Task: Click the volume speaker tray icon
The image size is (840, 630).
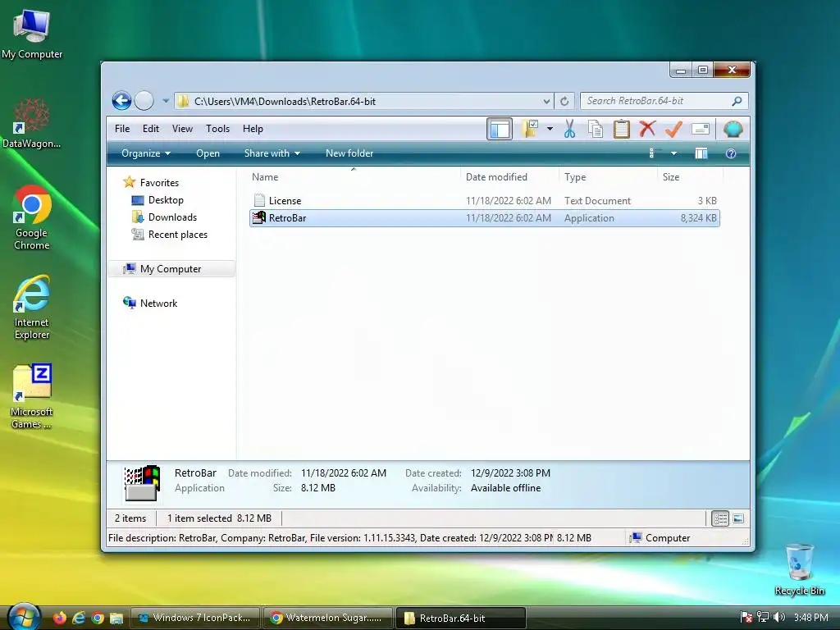Action: (x=779, y=618)
